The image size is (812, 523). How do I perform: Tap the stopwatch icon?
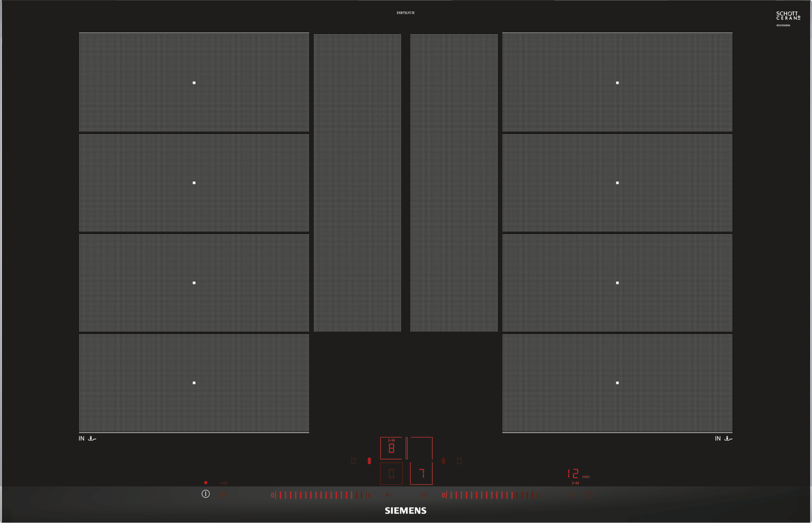click(589, 495)
